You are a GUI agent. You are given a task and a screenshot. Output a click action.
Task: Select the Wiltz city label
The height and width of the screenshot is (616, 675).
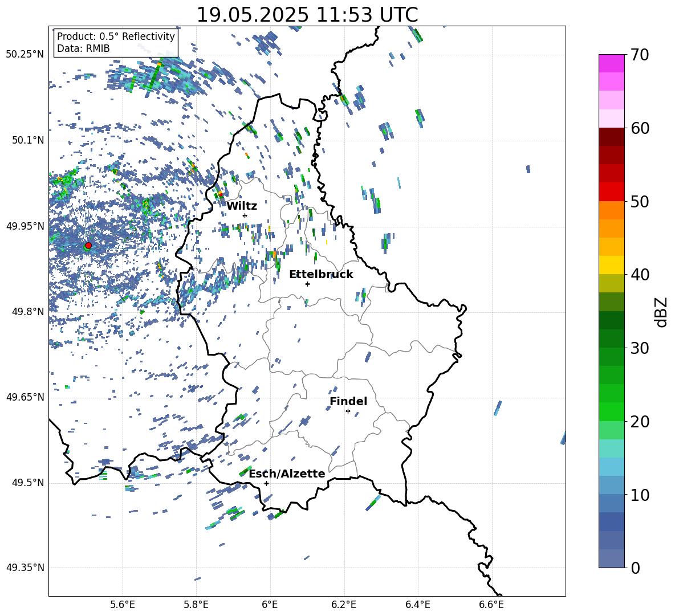click(x=242, y=206)
